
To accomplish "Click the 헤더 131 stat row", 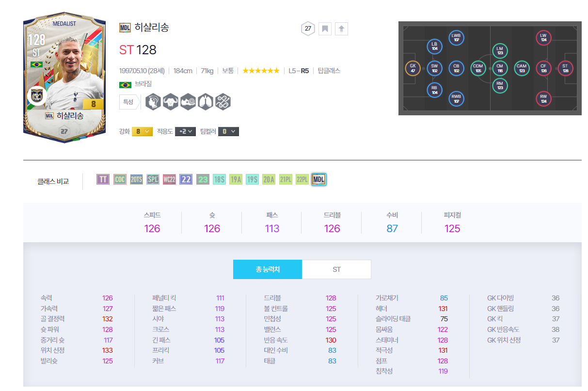I will (x=412, y=309).
